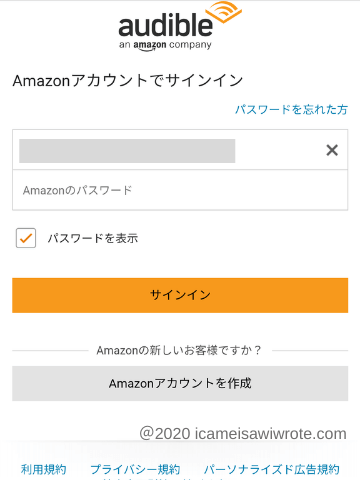Open the プライバシー規約 privacy link
360x480 pixels.
[135, 469]
